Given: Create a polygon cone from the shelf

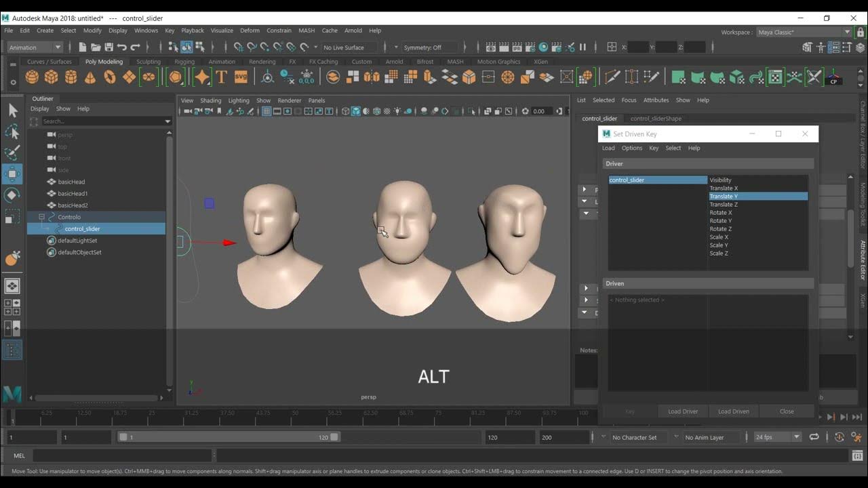Looking at the screenshot, I should pyautogui.click(x=90, y=77).
